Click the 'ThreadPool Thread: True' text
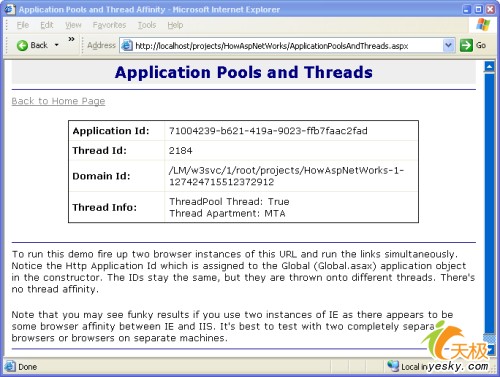Screen dimensions: 500x377 pyautogui.click(x=229, y=202)
